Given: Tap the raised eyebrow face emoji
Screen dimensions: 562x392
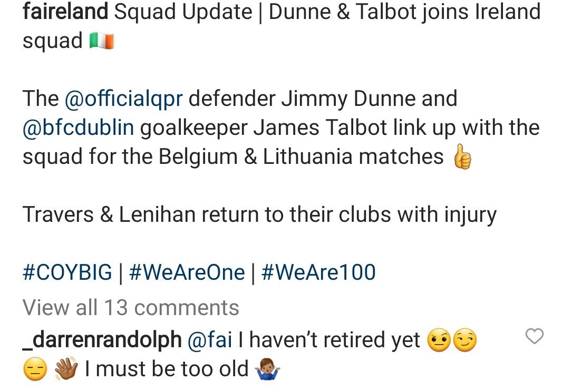Looking at the screenshot, I should click(x=439, y=340).
